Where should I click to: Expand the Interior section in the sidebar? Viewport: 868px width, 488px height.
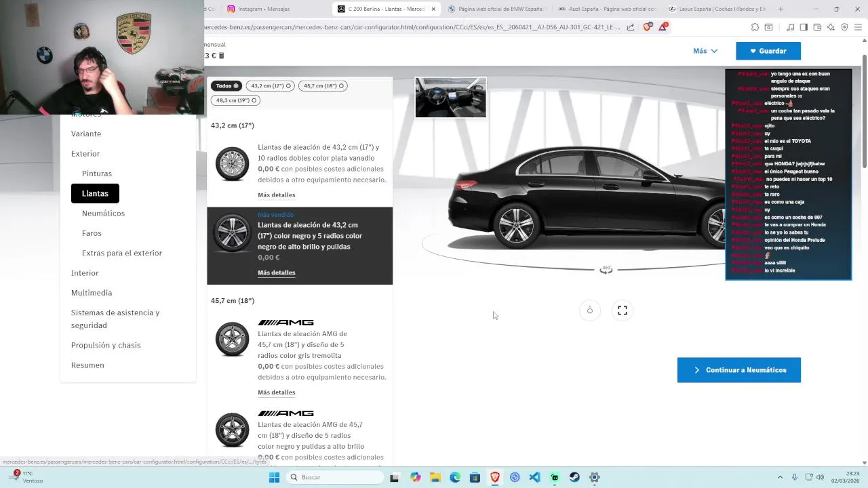pyautogui.click(x=85, y=272)
